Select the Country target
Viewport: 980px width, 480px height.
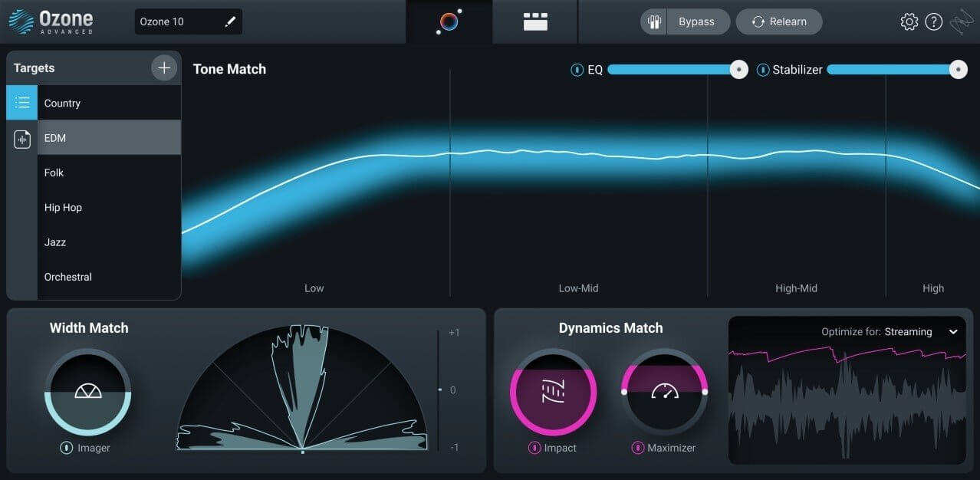(62, 103)
